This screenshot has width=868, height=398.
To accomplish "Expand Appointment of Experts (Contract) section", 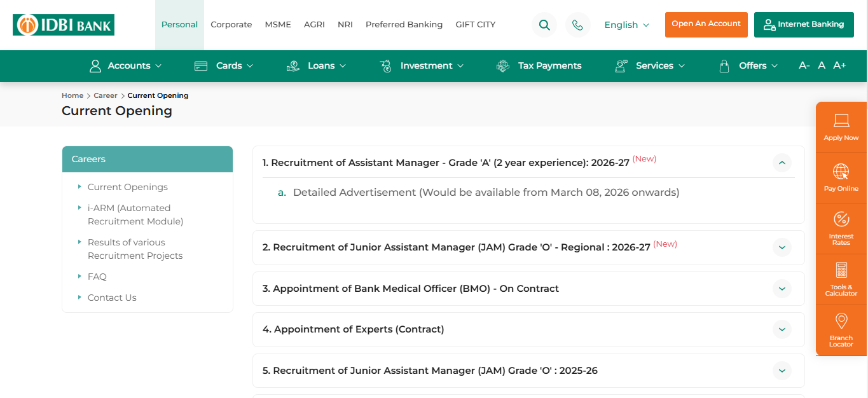I will click(782, 329).
